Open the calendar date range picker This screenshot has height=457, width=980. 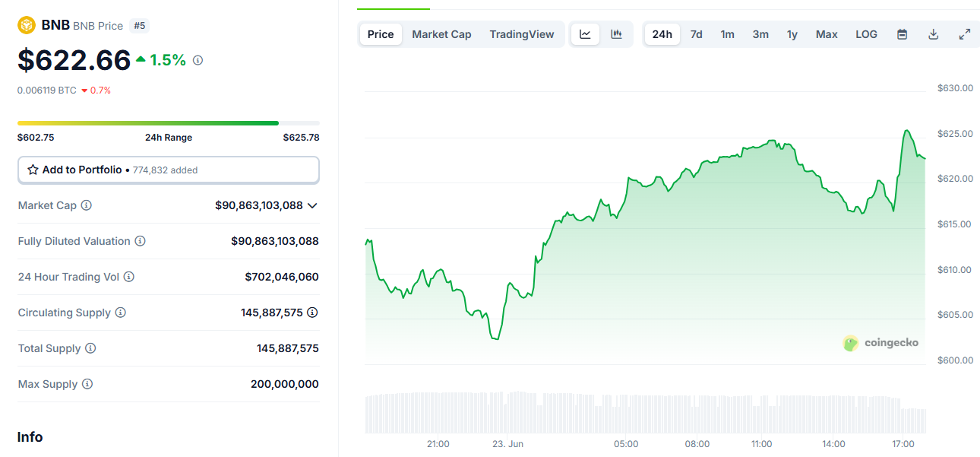pos(902,34)
